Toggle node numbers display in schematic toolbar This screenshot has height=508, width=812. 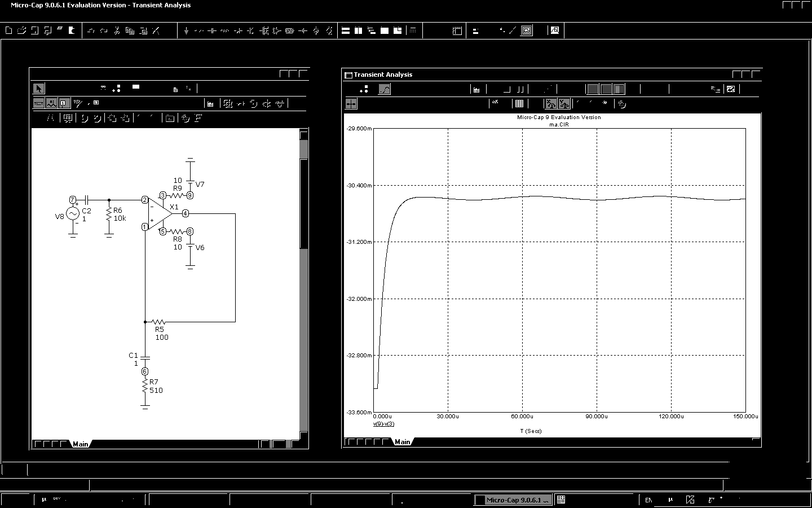coord(63,103)
